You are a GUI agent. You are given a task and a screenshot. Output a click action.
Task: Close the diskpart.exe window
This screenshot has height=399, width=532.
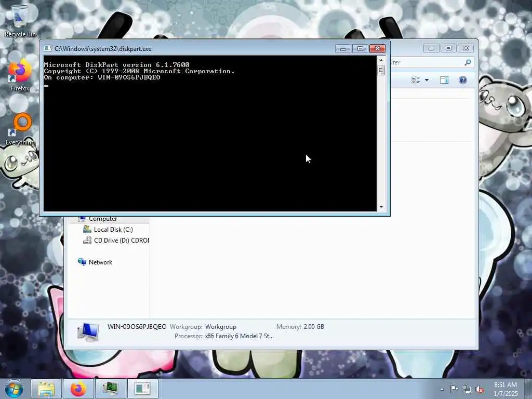(x=377, y=48)
